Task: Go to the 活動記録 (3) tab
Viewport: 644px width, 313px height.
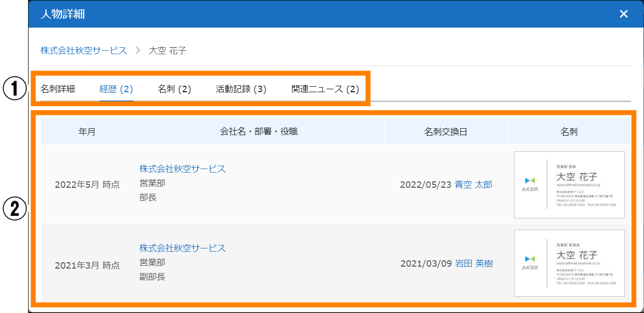Action: point(241,89)
